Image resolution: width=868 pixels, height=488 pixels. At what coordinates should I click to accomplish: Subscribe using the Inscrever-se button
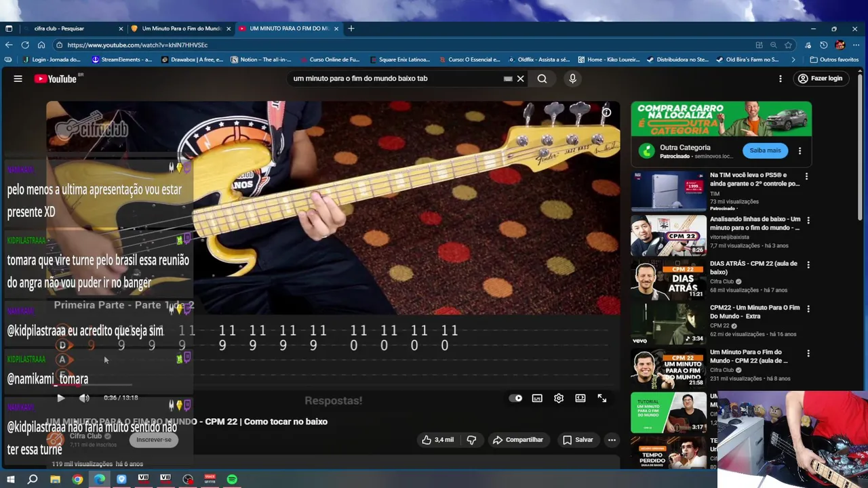(154, 440)
